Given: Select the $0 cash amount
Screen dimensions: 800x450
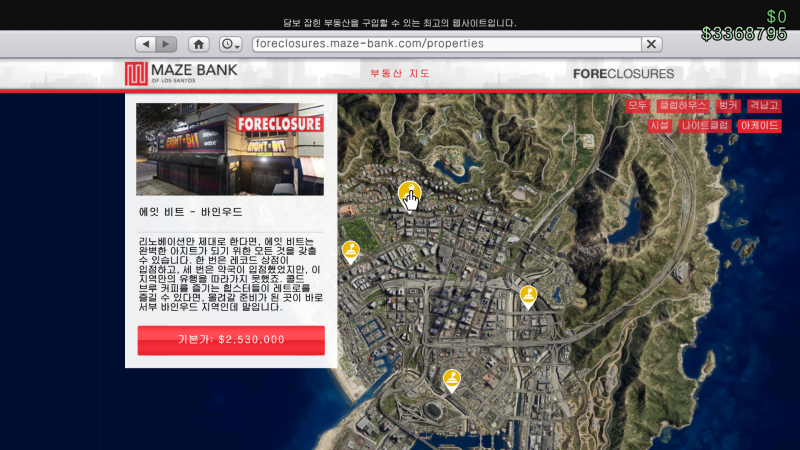Looking at the screenshot, I should (x=777, y=16).
